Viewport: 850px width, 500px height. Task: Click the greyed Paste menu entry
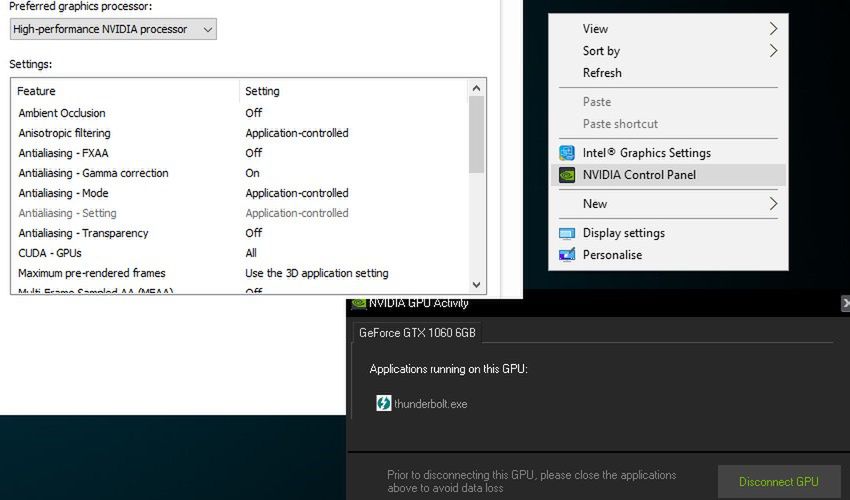click(668, 102)
